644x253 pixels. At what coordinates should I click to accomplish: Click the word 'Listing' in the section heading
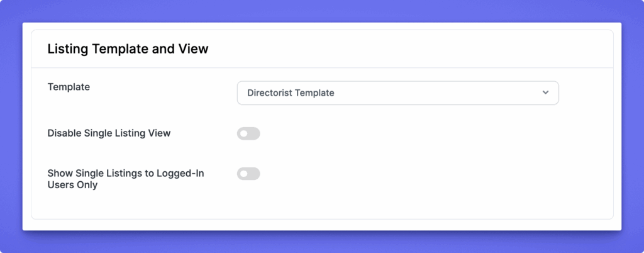(x=67, y=49)
